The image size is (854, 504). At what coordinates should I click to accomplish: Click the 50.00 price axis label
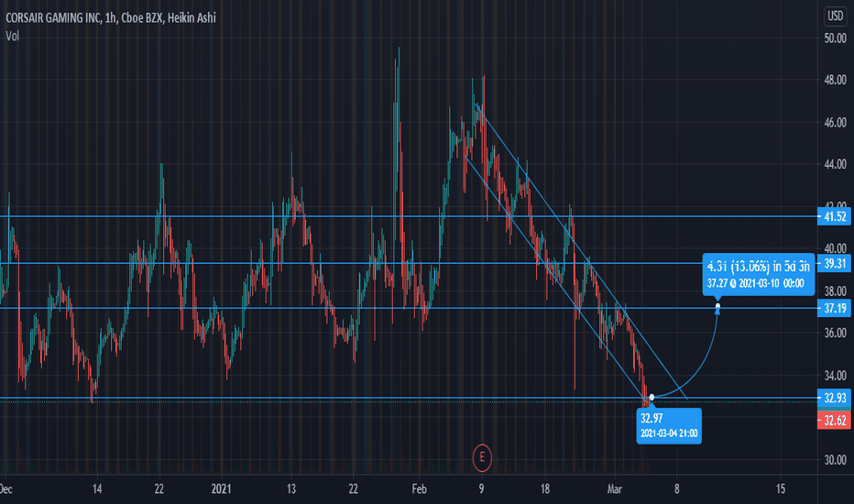pos(835,38)
